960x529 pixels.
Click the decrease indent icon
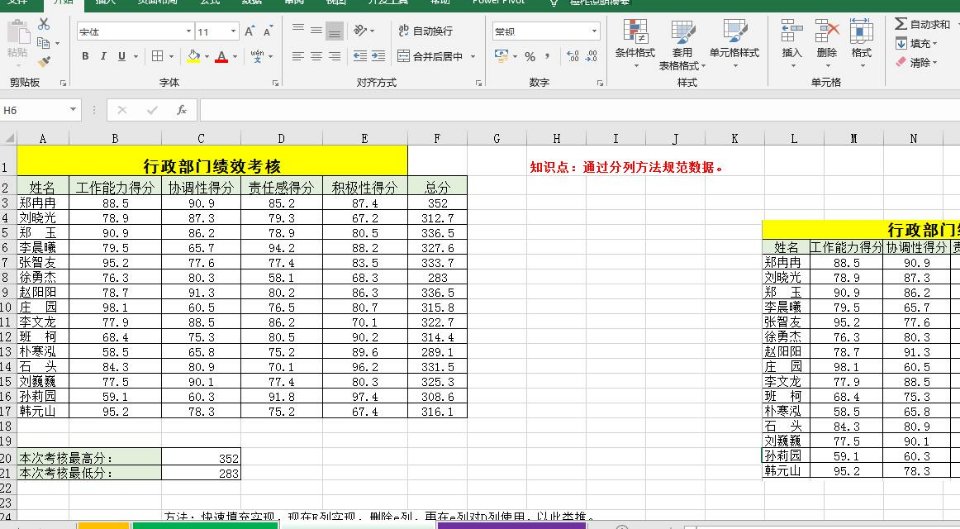click(361, 56)
